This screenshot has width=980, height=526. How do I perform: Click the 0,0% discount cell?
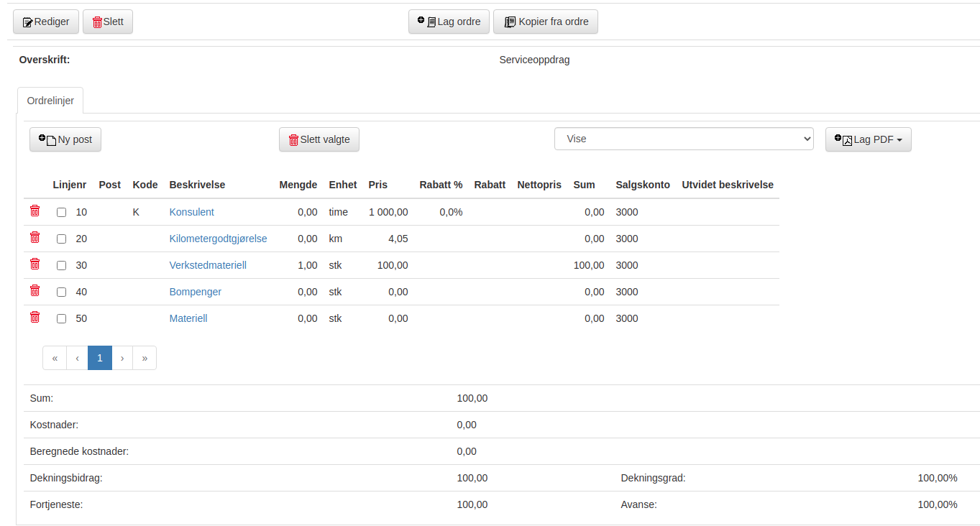[x=451, y=212]
